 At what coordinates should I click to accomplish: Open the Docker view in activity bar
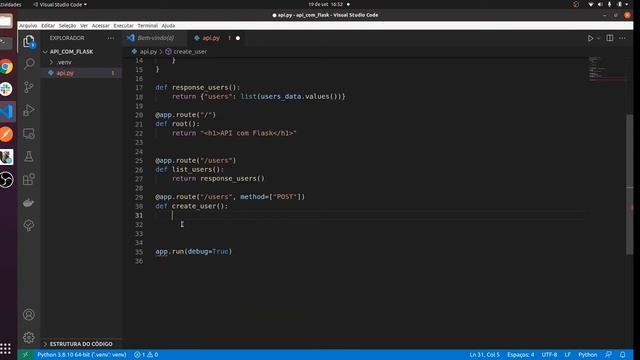coord(29,202)
